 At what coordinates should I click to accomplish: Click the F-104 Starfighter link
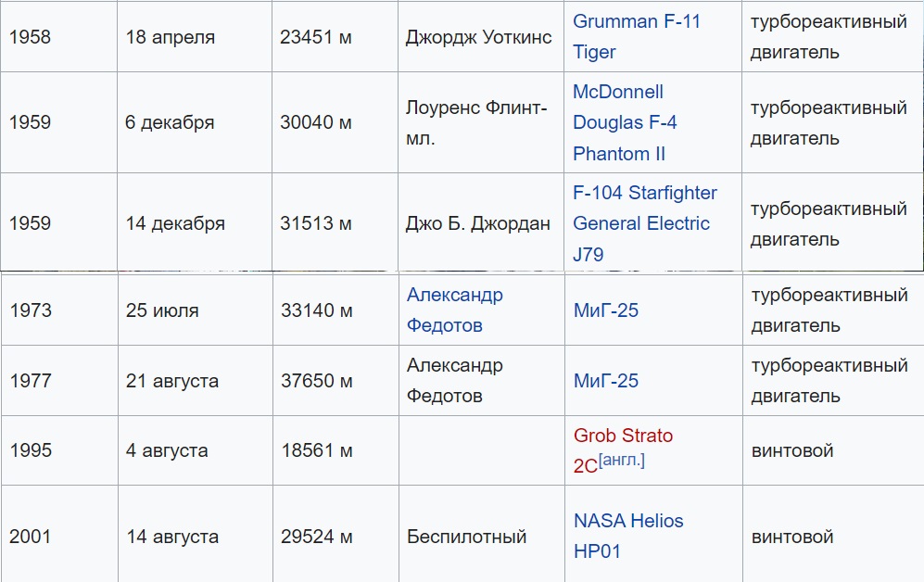(645, 193)
